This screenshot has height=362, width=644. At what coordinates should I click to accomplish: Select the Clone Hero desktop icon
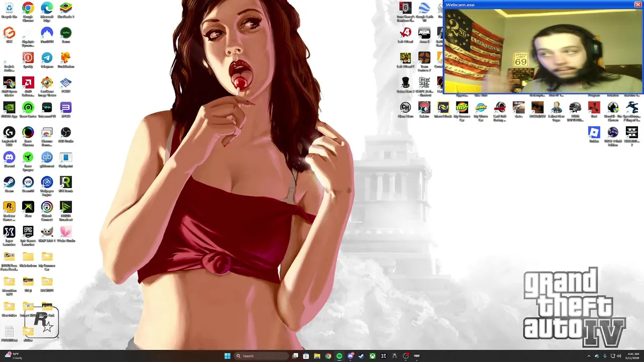406,110
